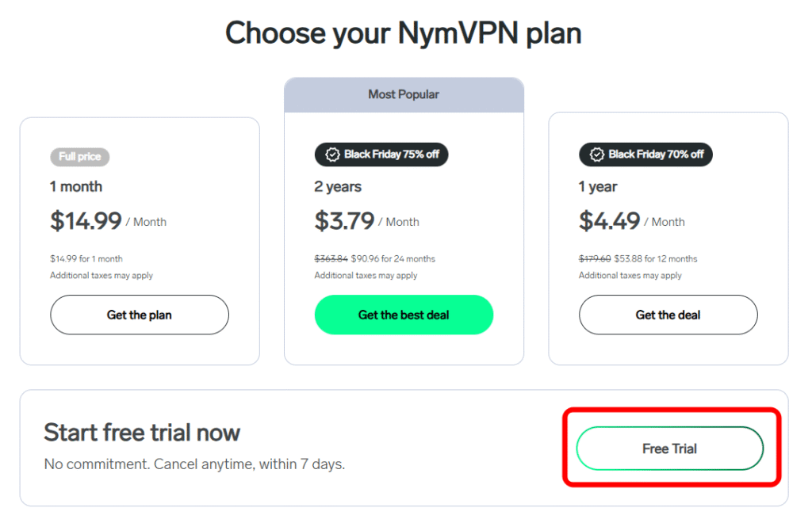This screenshot has height=523, width=812.
Task: Click the Get the deal button
Action: click(x=668, y=315)
